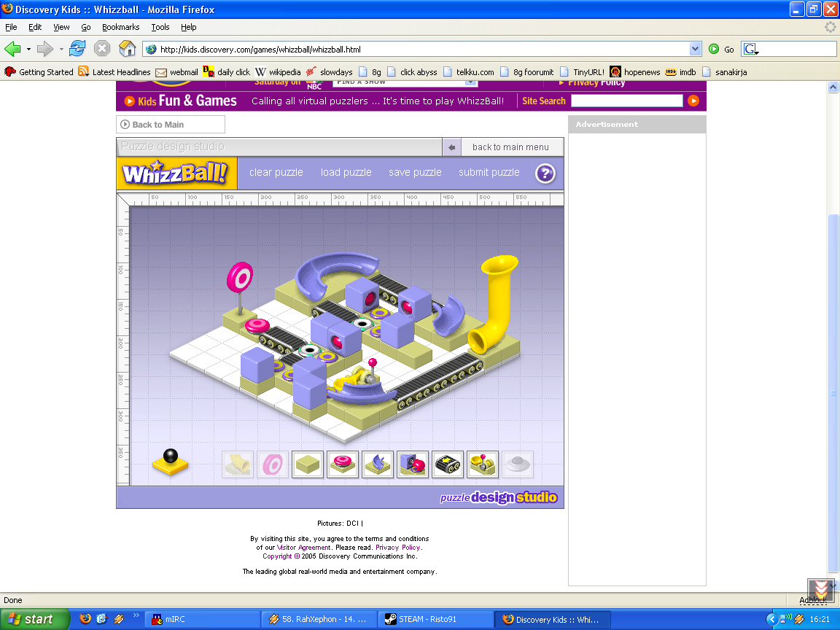The image size is (840, 630).
Task: Expand the address bar URL dropdown
Action: click(695, 50)
